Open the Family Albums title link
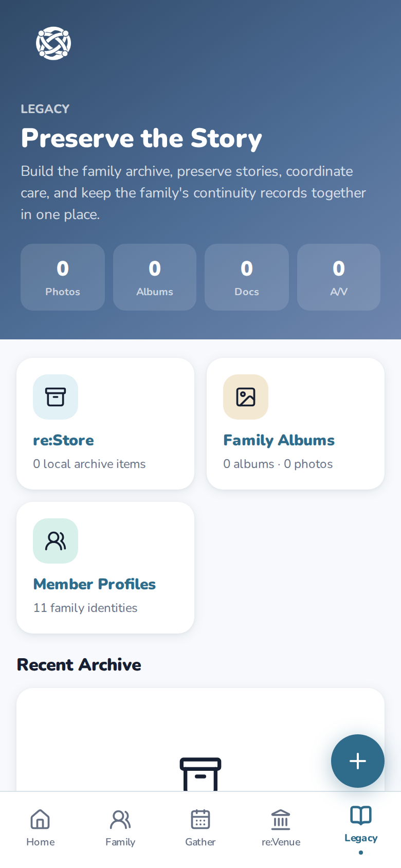The image size is (401, 868). (x=279, y=440)
